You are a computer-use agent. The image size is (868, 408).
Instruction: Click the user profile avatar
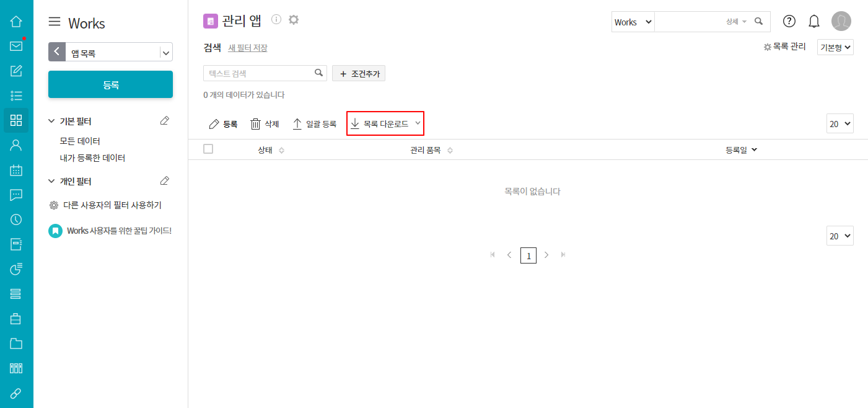coord(841,21)
